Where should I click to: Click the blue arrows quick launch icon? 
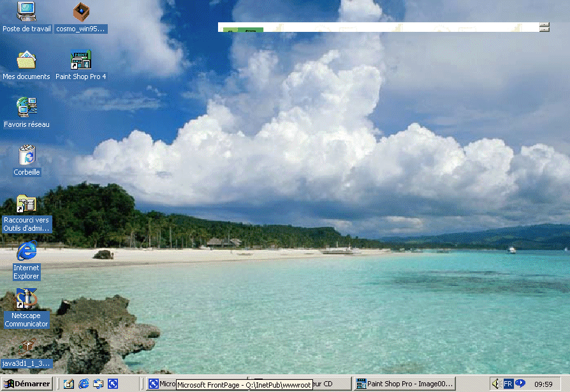[113, 384]
